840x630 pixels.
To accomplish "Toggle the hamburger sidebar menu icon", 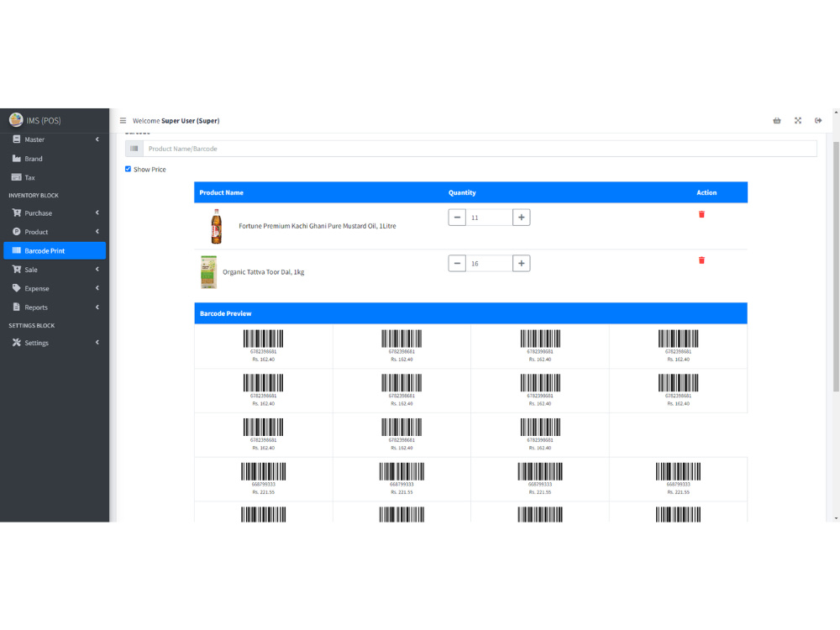I will [123, 120].
